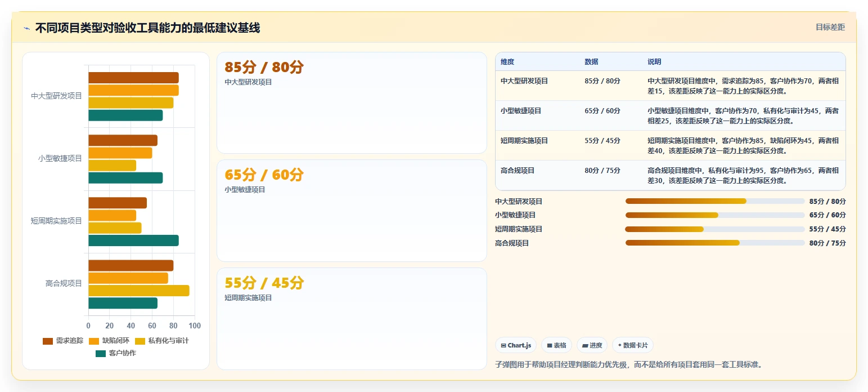868x392 pixels.
Task: Click the 短周期实施项目 chart axis label
Action: pos(56,221)
